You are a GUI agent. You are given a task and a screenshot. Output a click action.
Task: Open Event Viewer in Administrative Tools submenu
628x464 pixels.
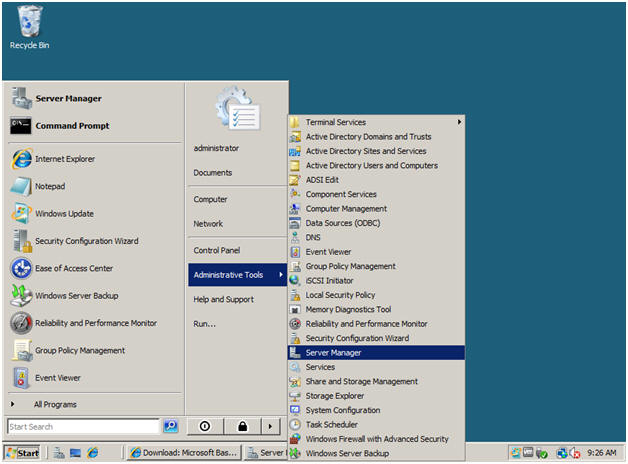point(376,252)
